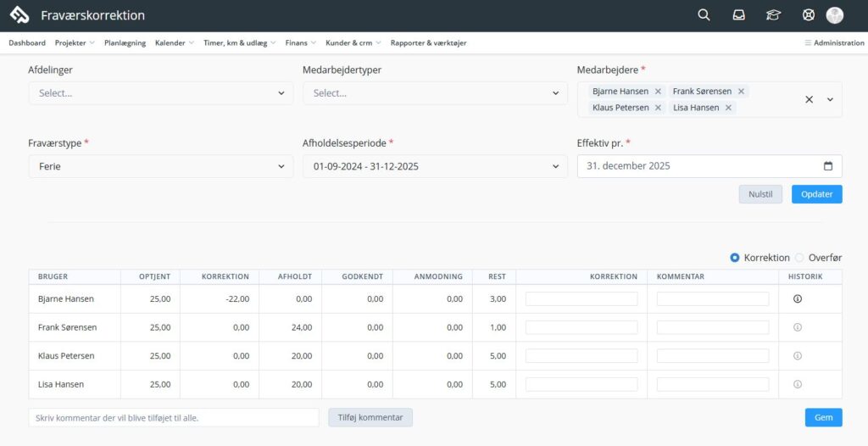Open the inbox tray icon

[738, 15]
